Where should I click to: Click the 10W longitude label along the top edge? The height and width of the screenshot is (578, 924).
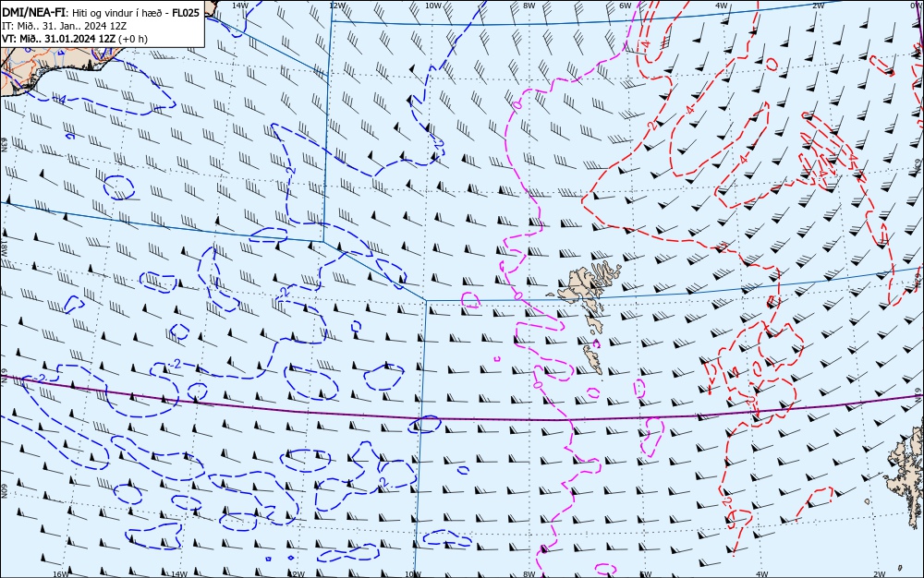coord(433,5)
